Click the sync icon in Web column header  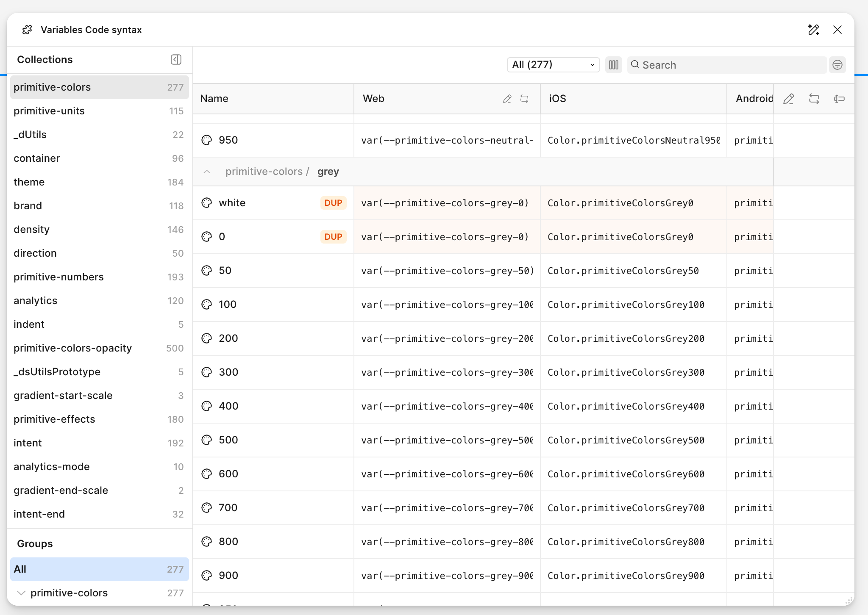tap(524, 99)
